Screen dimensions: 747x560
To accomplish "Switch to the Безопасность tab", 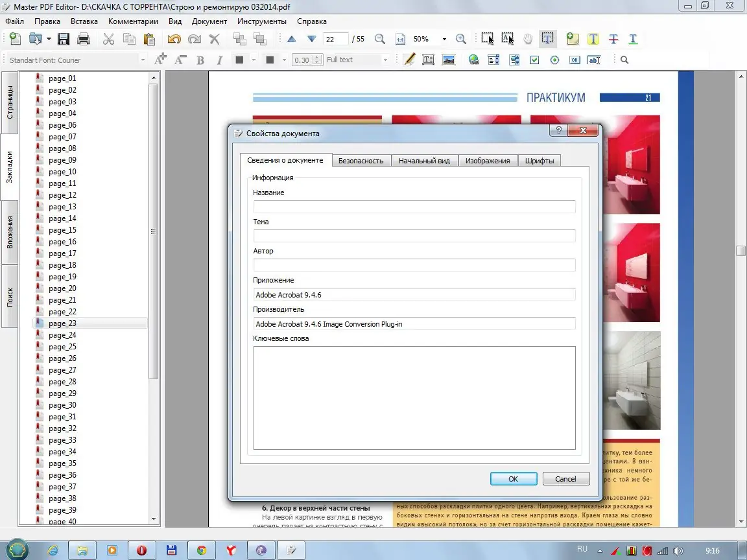I will 361,161.
